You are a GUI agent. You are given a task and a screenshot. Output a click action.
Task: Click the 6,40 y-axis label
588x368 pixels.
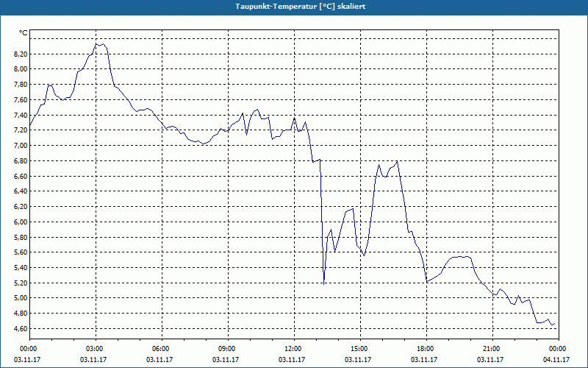point(21,191)
